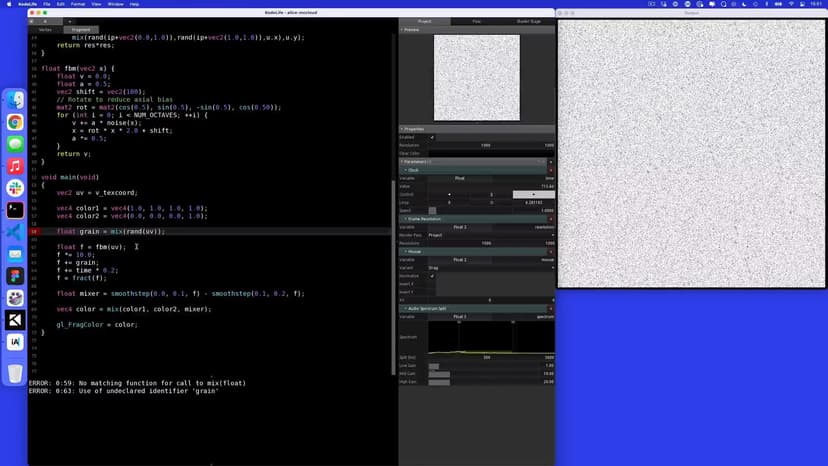
Task: Switch to Terminal in the dock
Action: [x=15, y=210]
